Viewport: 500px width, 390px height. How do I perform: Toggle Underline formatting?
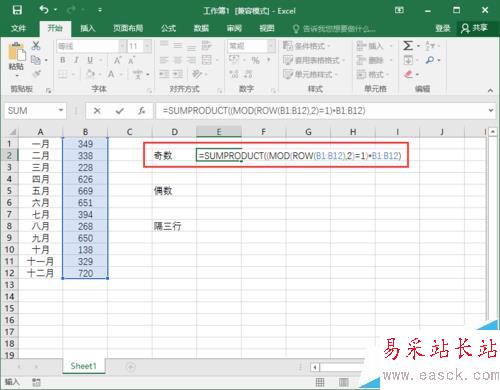pos(90,60)
